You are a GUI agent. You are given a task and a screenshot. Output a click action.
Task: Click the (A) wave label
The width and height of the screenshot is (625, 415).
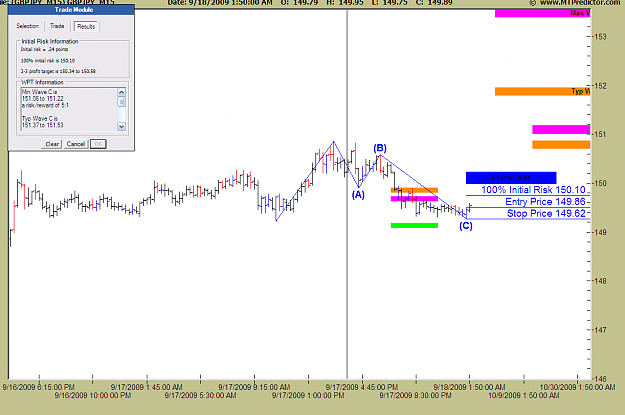[x=358, y=195]
